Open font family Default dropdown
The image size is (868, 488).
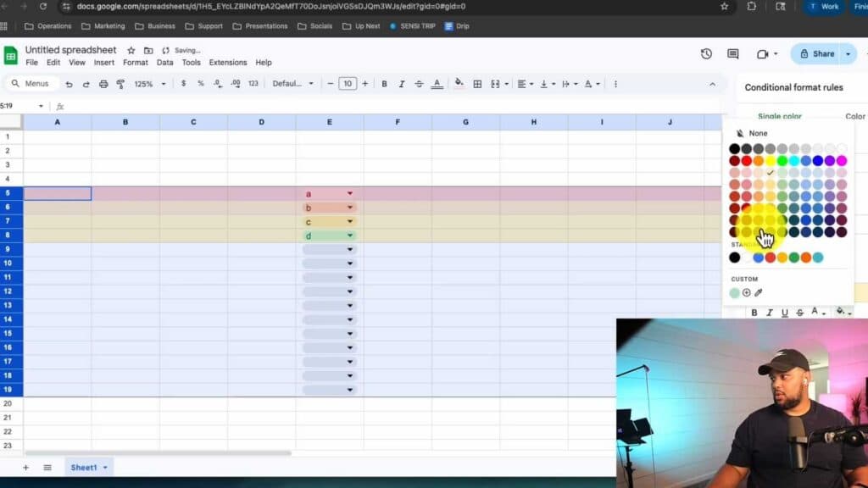pos(292,84)
